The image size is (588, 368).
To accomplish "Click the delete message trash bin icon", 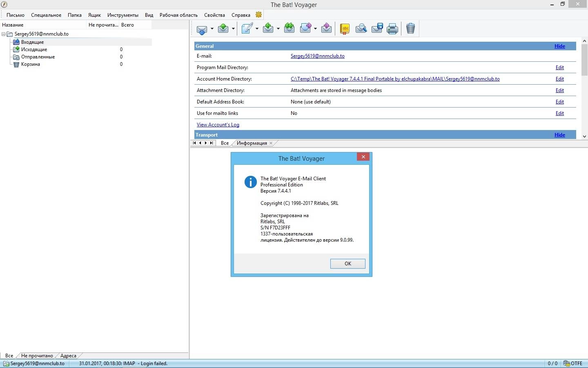I will point(410,29).
